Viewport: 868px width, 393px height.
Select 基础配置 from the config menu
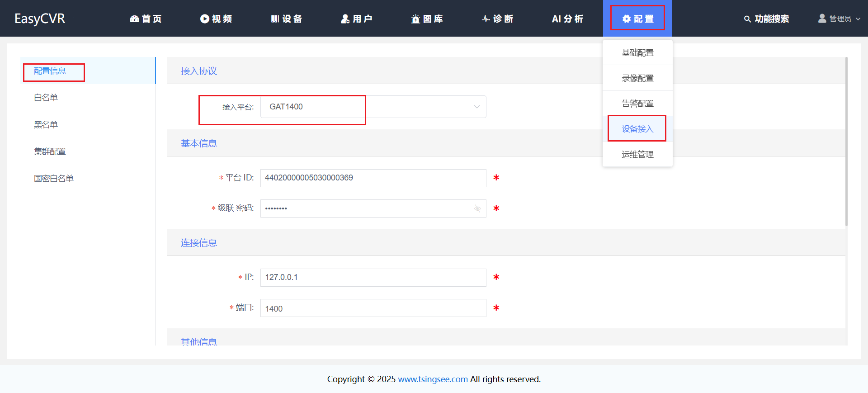click(x=637, y=53)
